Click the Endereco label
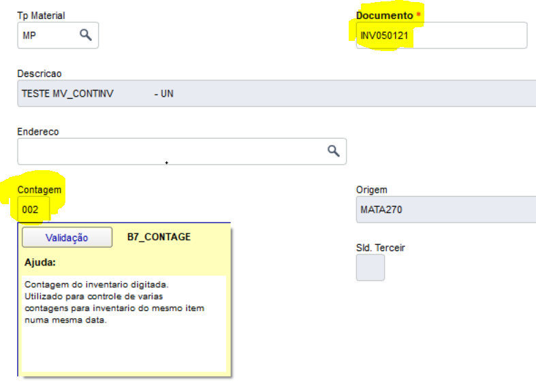The height and width of the screenshot is (392, 536). (x=38, y=131)
